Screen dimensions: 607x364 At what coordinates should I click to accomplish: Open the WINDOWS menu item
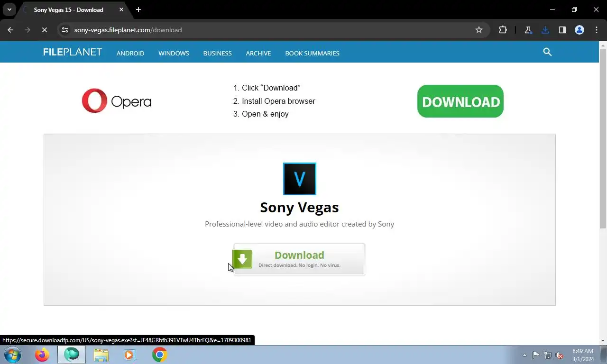[x=174, y=53]
